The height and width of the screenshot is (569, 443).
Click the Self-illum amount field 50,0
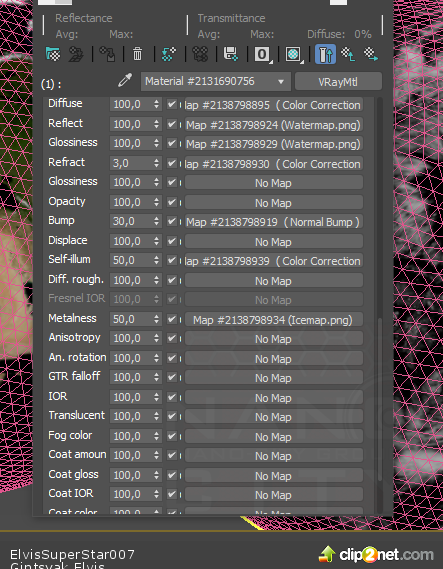coord(131,260)
